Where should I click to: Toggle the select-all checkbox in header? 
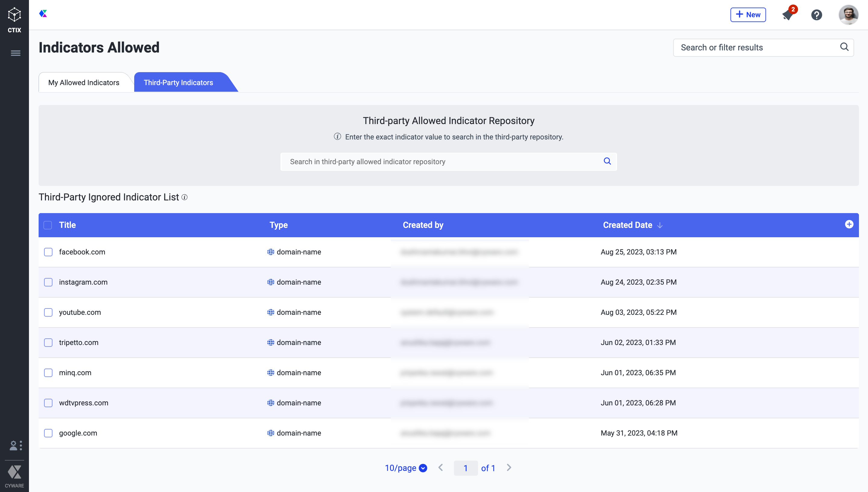point(48,225)
